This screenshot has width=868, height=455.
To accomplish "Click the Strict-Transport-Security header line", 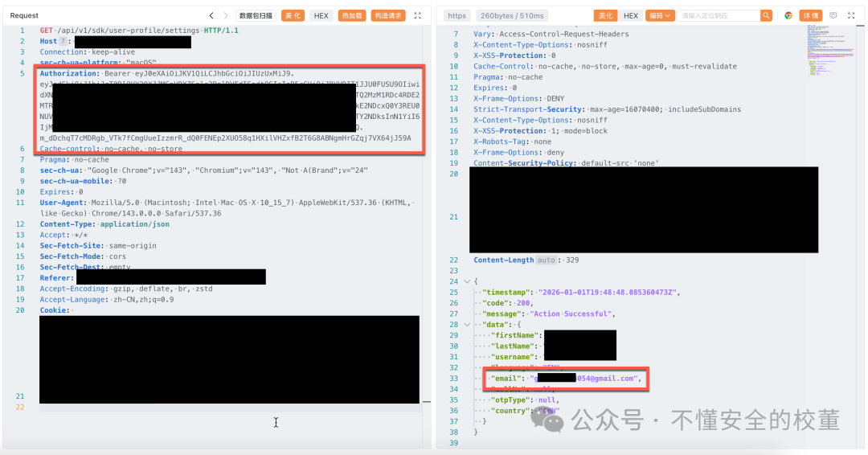I will tap(607, 109).
